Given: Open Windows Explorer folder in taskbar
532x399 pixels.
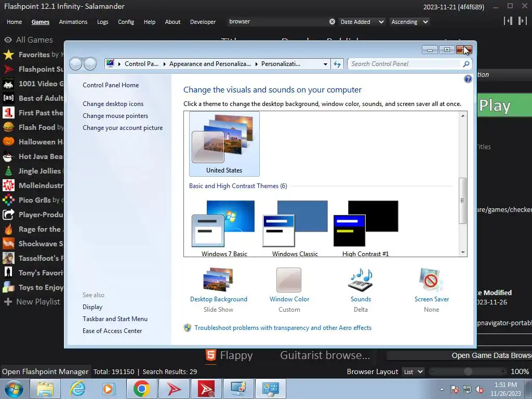Looking at the screenshot, I should [x=45, y=389].
